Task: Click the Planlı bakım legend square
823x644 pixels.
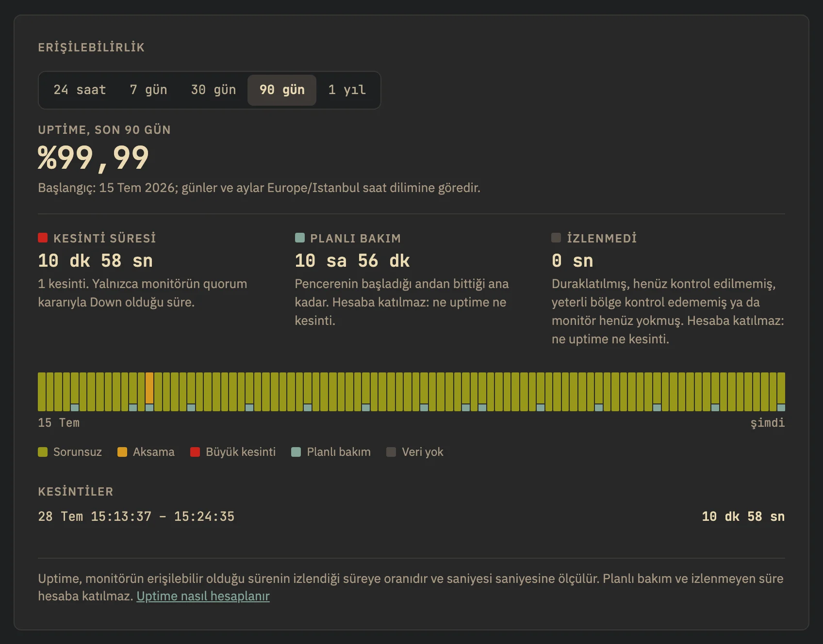Action: 296,452
